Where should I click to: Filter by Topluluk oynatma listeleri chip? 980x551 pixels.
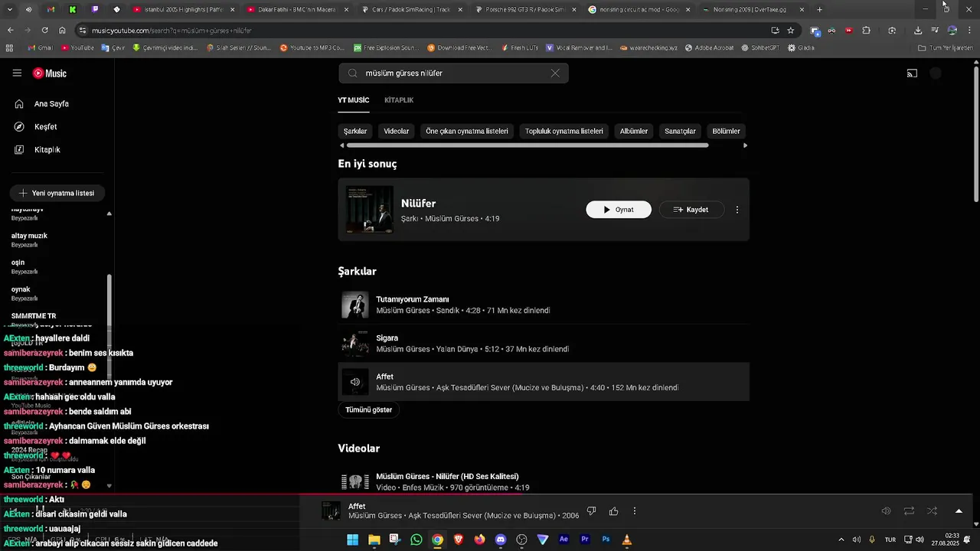[564, 132]
